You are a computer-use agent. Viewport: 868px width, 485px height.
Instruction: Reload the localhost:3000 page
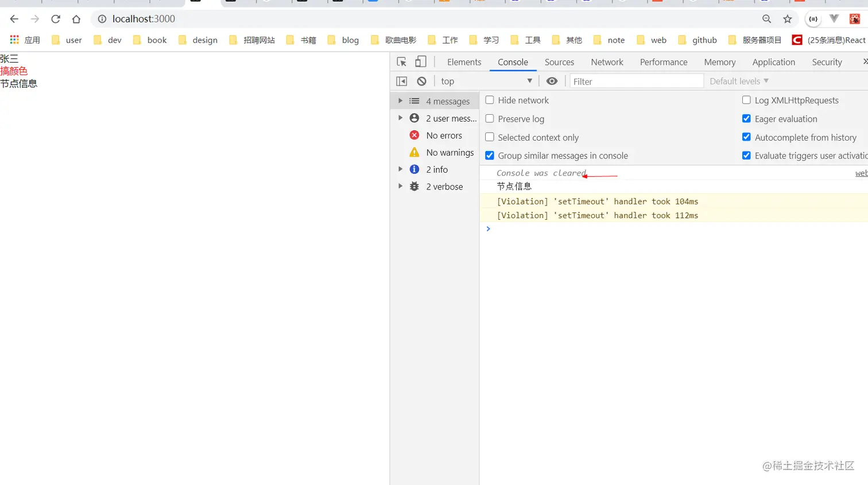(56, 19)
